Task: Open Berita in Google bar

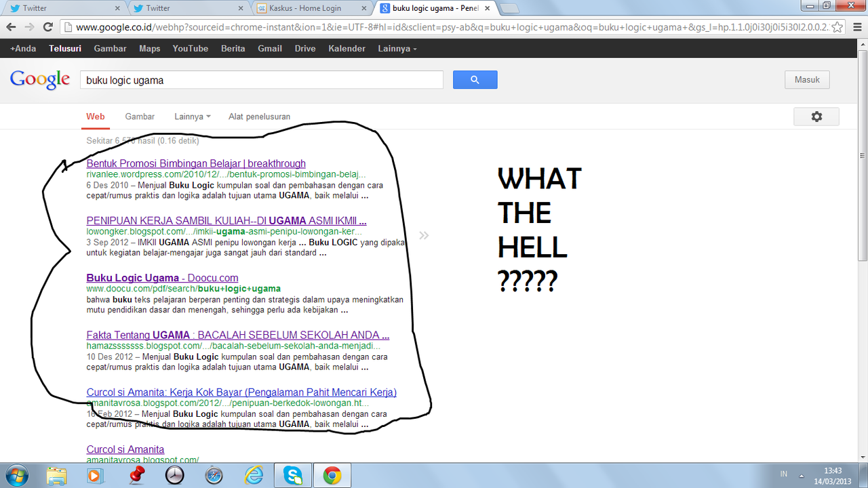Action: (x=233, y=49)
